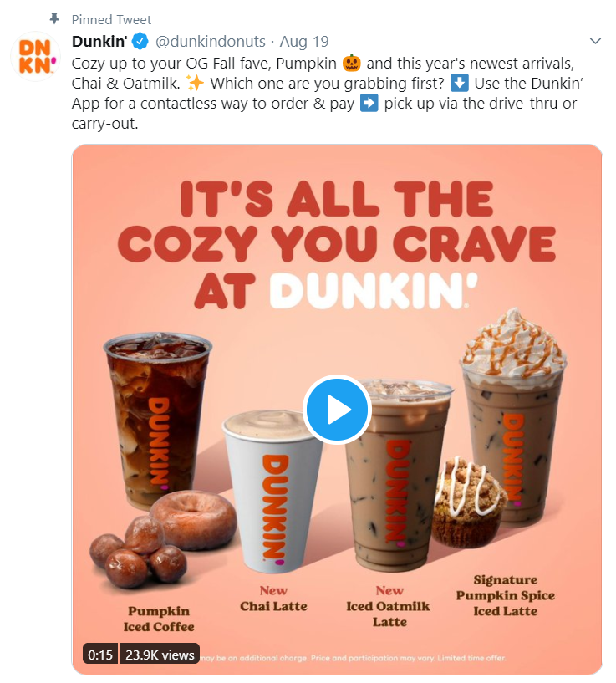
Task: Click the play button to start the video
Action: click(x=338, y=410)
